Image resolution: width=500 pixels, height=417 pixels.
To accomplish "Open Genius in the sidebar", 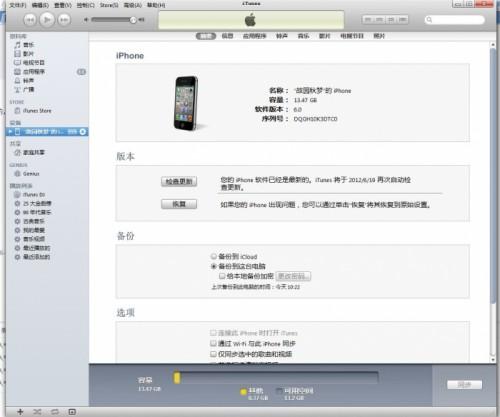I will (27, 174).
